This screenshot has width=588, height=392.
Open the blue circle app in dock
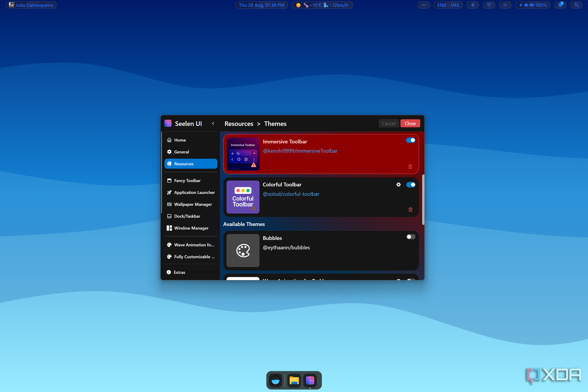click(x=276, y=381)
